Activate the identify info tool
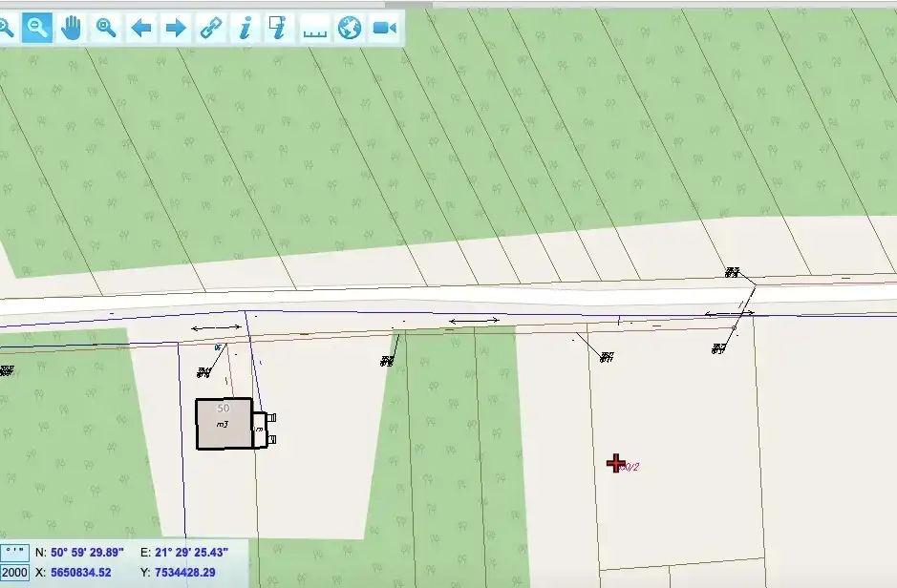The width and height of the screenshot is (897, 588). click(x=245, y=28)
